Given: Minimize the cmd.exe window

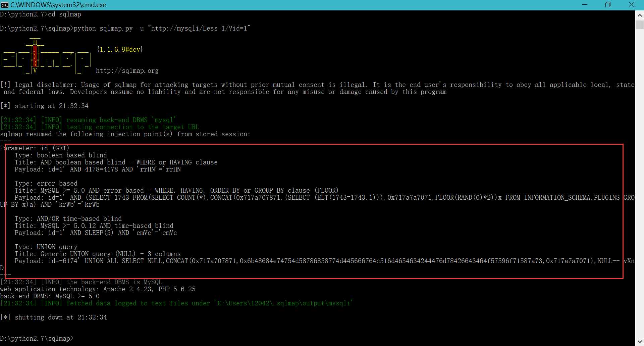Looking at the screenshot, I should 585,5.
